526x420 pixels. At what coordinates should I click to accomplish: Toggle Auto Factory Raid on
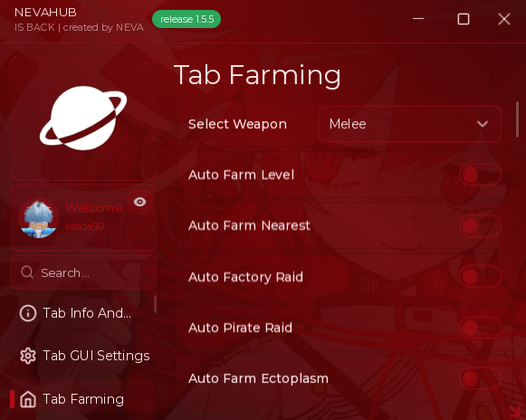coord(480,277)
